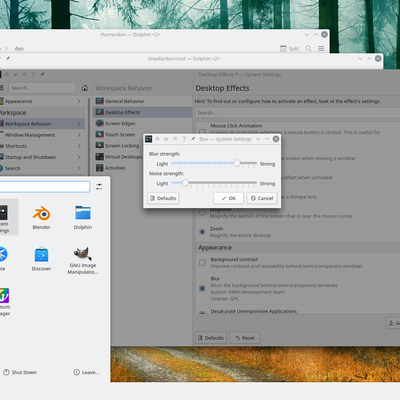Click don breadcrumb in home Dolphin window
400x400 pixels.
[x=19, y=49]
